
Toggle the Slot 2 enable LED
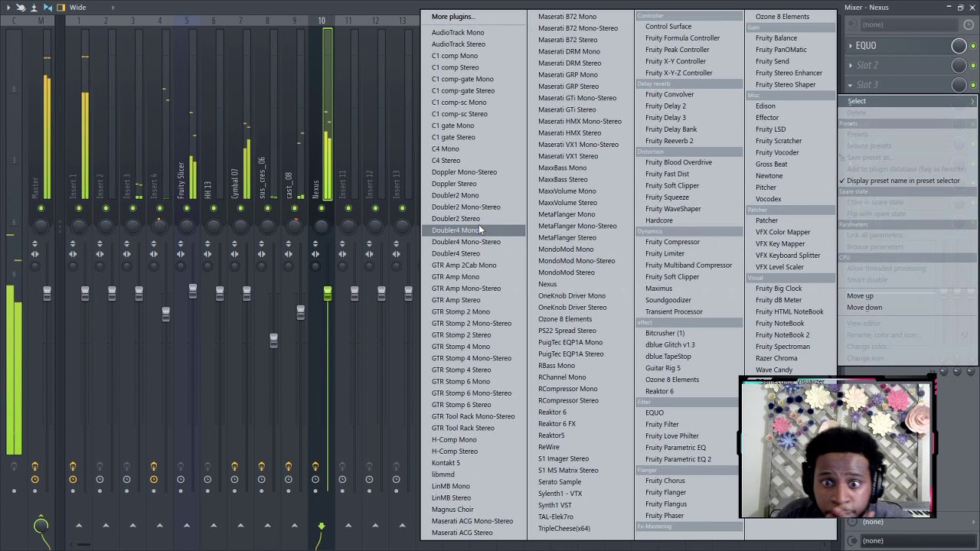tap(973, 66)
